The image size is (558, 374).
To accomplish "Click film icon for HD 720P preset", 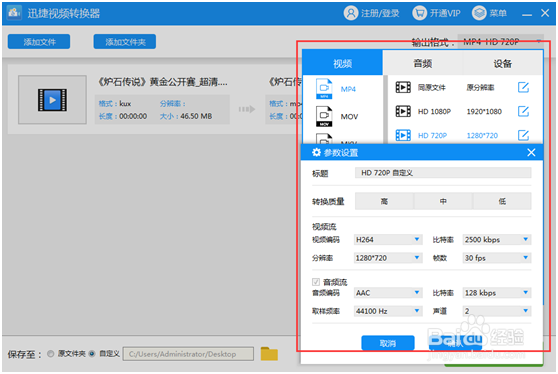I will pos(403,135).
